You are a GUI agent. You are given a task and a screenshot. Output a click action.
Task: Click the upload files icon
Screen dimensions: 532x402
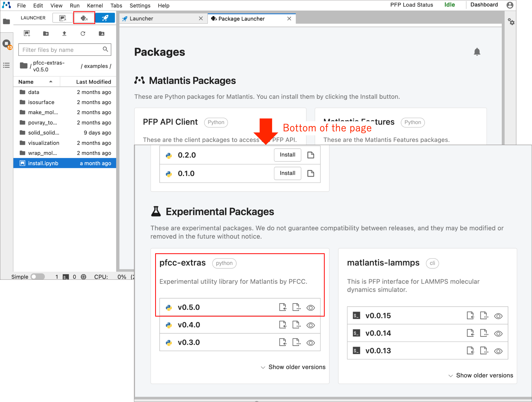tap(64, 34)
